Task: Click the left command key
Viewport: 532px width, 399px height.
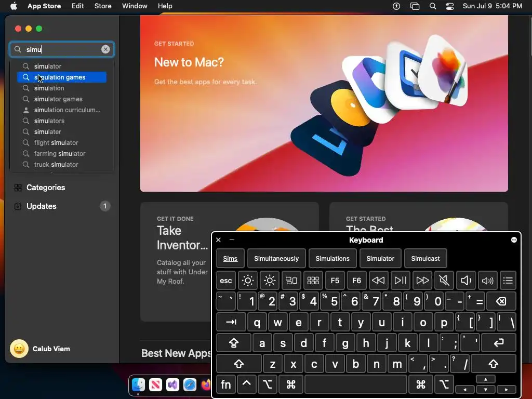Action: coord(291,384)
